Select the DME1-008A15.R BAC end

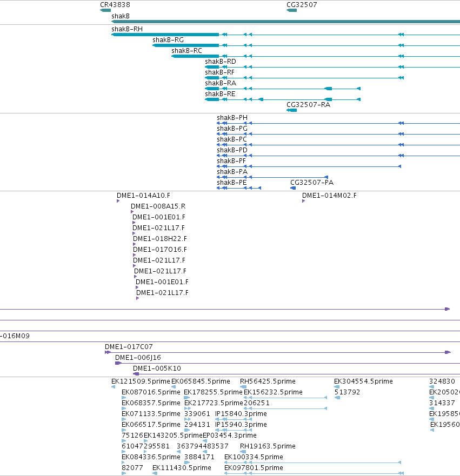(132, 212)
